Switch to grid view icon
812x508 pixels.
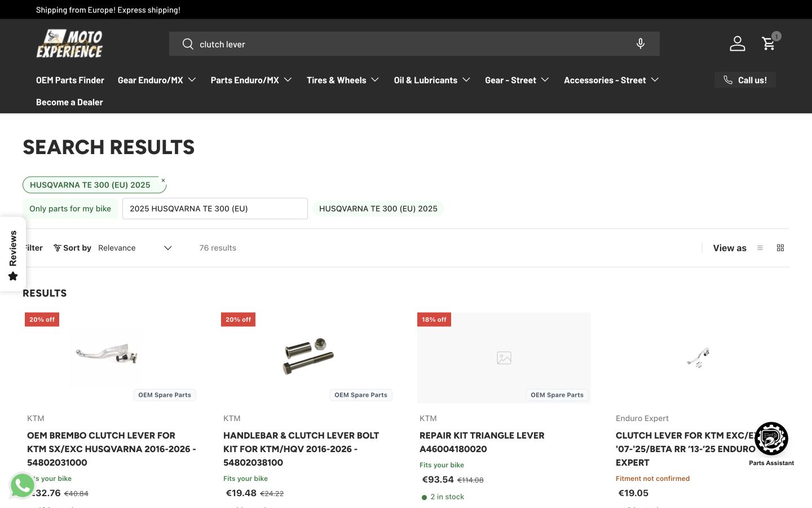click(780, 248)
